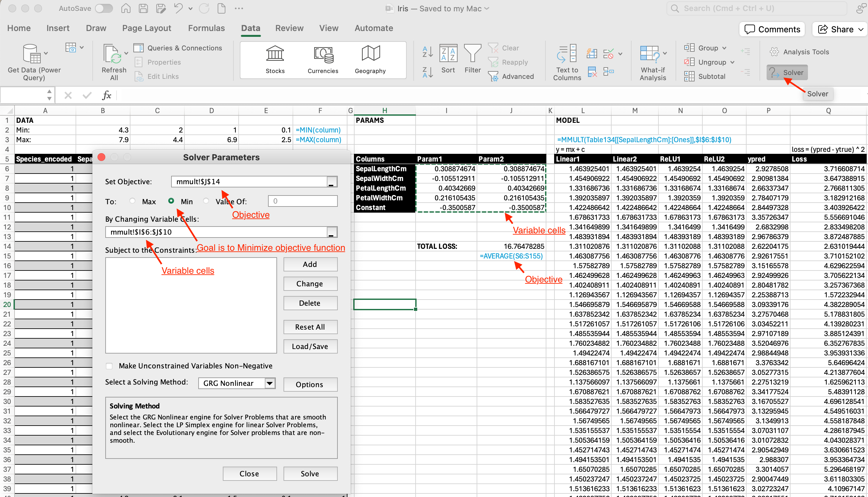Open Analysis Tools
Image resolution: width=868 pixels, height=497 pixels.
tap(799, 52)
